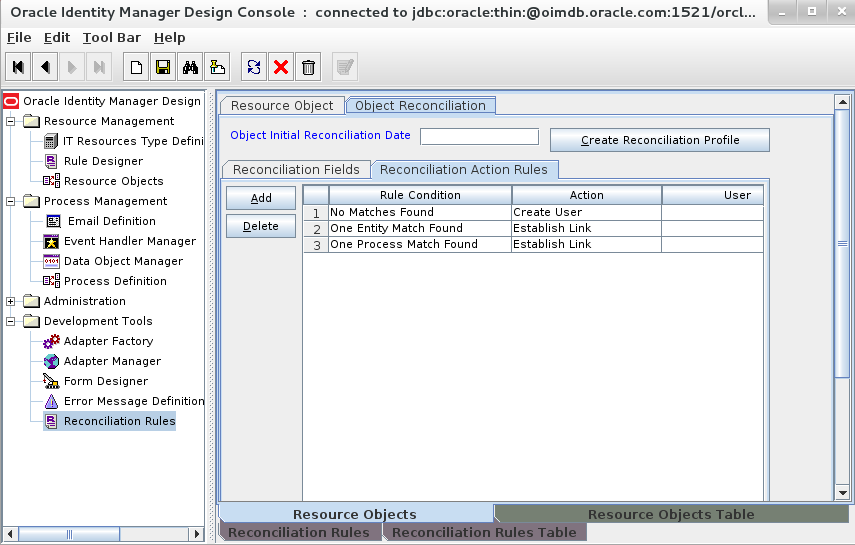Click the Object Initial Reconciliation Date field
Image resolution: width=855 pixels, height=545 pixels.
click(479, 136)
